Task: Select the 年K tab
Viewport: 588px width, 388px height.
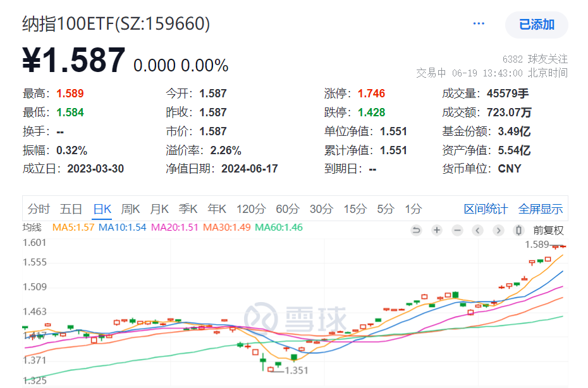Action: (x=217, y=209)
